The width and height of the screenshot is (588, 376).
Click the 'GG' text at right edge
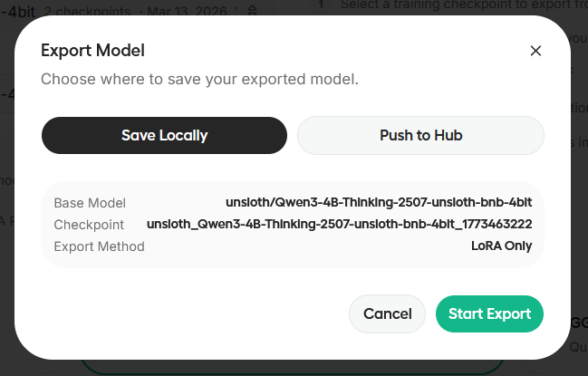point(578,323)
